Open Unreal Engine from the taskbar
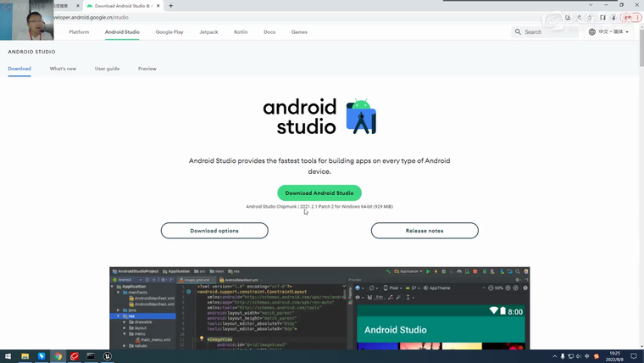Viewport: 644px width, 363px height. [x=108, y=356]
